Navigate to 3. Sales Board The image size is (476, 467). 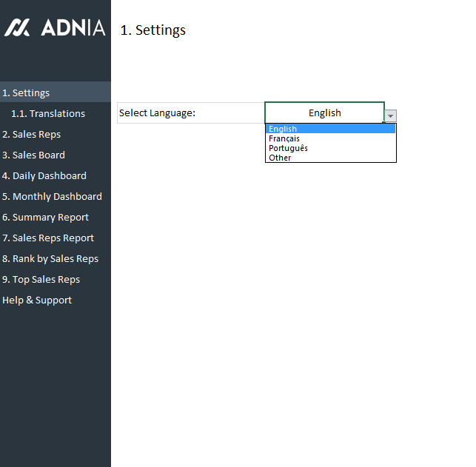click(33, 155)
